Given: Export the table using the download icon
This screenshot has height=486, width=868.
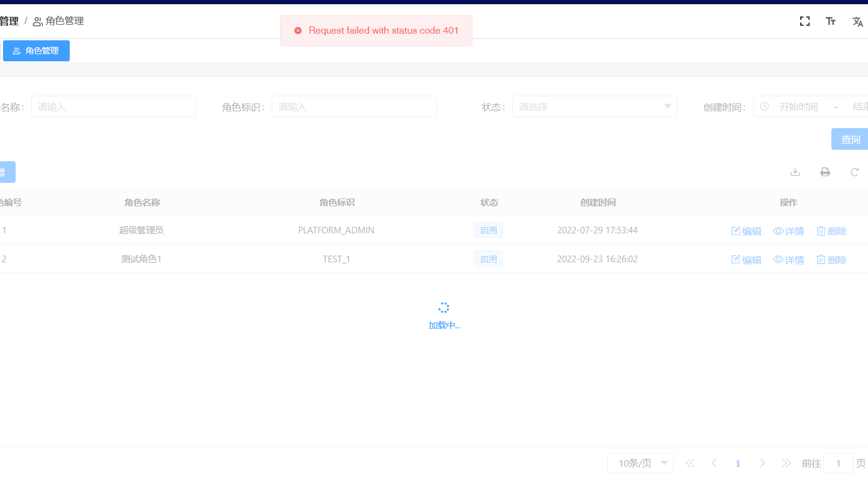Looking at the screenshot, I should 795,171.
